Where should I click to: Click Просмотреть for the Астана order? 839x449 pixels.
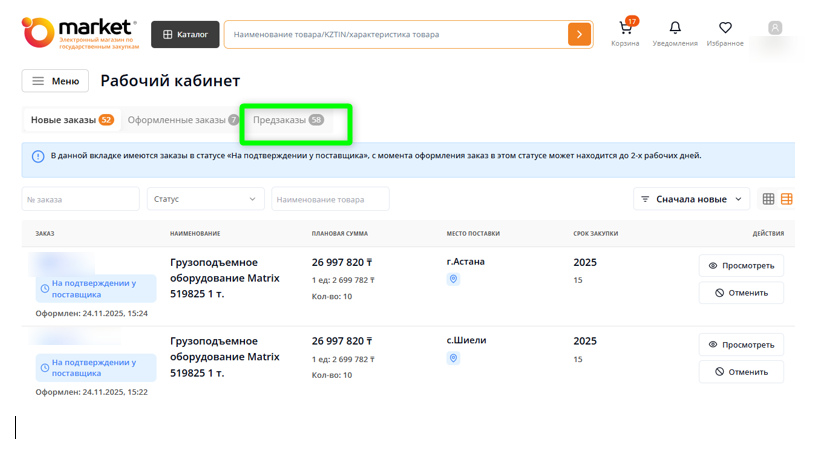(x=740, y=266)
